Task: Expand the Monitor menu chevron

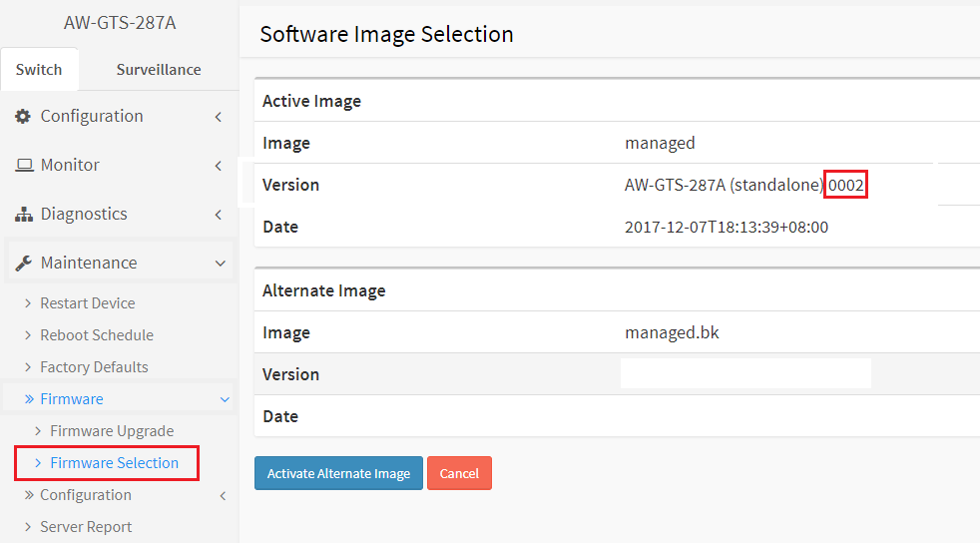Action: 219,166
